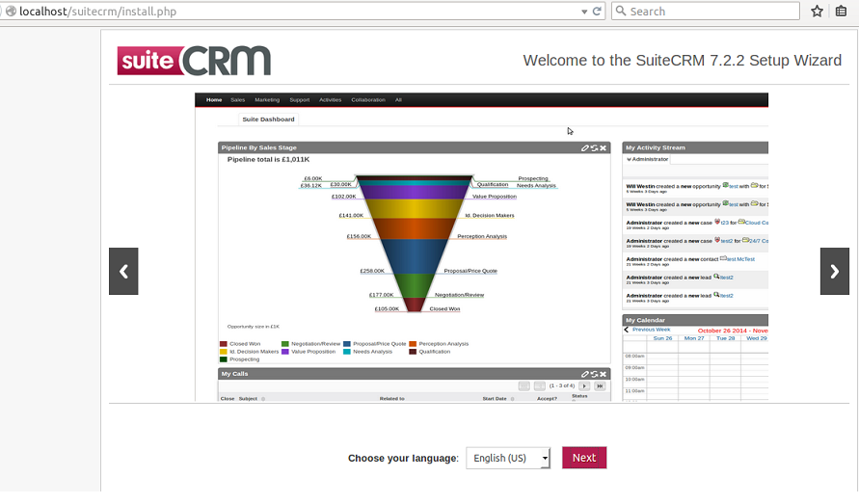
Task: Click edit pencil on Pipeline By Sales Stage
Action: pyautogui.click(x=585, y=147)
